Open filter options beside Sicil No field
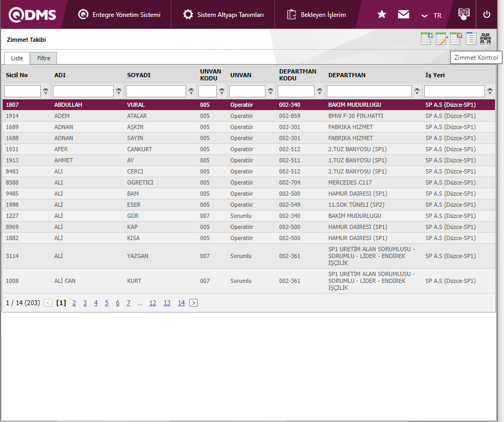Viewport: 504px width, 422px height. click(46, 91)
